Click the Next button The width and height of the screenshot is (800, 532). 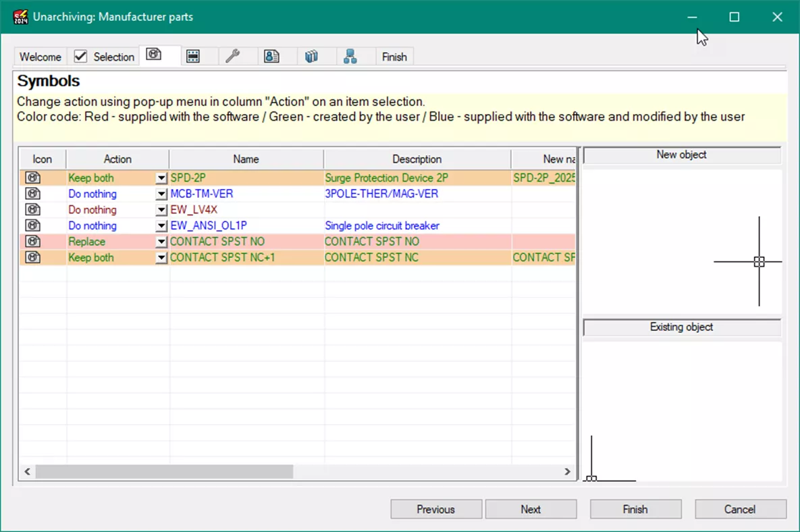pyautogui.click(x=531, y=509)
